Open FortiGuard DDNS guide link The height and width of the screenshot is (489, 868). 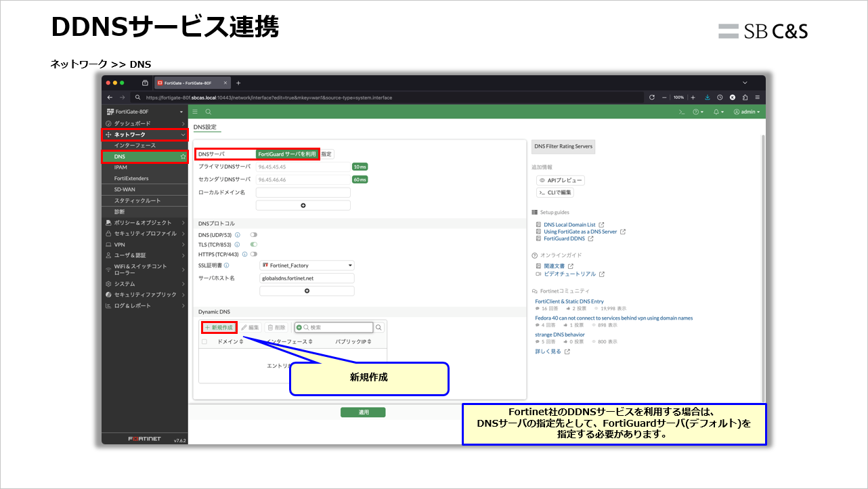pyautogui.click(x=564, y=238)
